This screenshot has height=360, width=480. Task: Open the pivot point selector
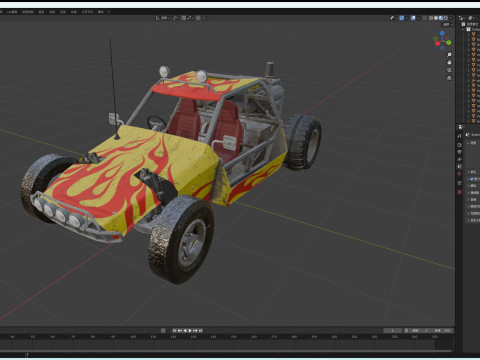[176, 18]
